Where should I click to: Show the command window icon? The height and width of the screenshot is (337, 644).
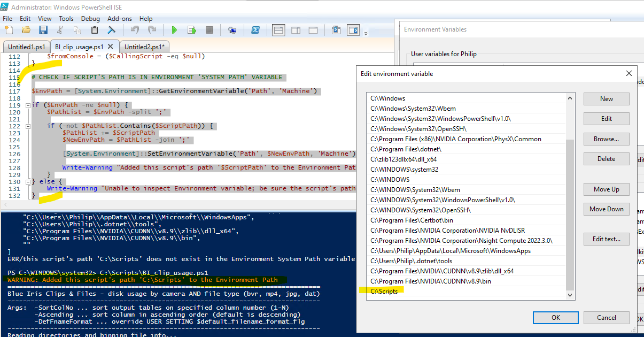[336, 30]
